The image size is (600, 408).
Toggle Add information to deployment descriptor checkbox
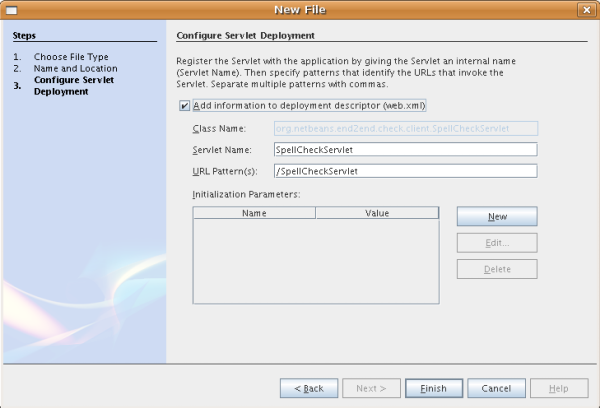pyautogui.click(x=184, y=106)
